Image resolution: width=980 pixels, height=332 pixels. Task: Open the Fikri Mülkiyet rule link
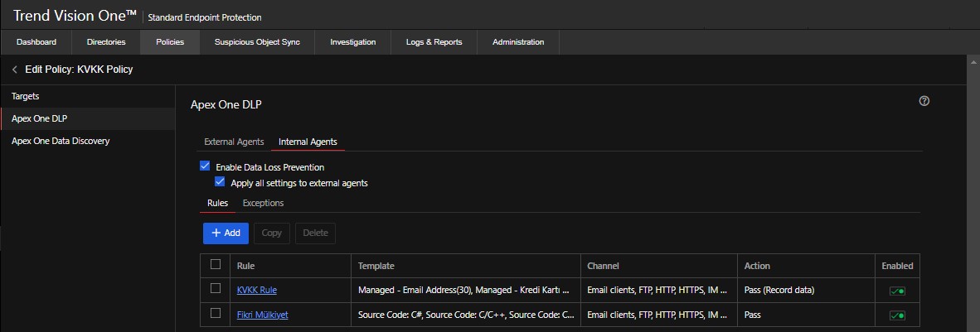[x=263, y=315]
